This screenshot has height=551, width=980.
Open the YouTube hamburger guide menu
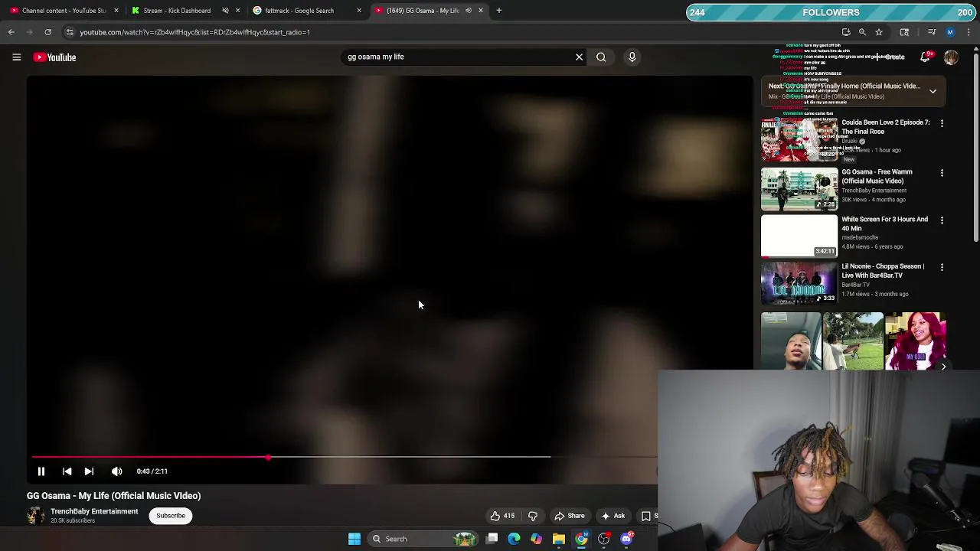(x=16, y=57)
